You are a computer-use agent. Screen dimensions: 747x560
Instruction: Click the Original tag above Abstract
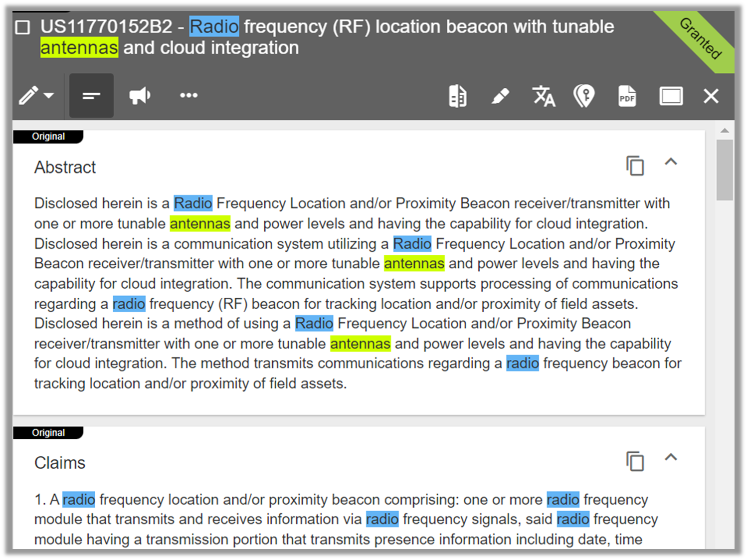coord(48,137)
